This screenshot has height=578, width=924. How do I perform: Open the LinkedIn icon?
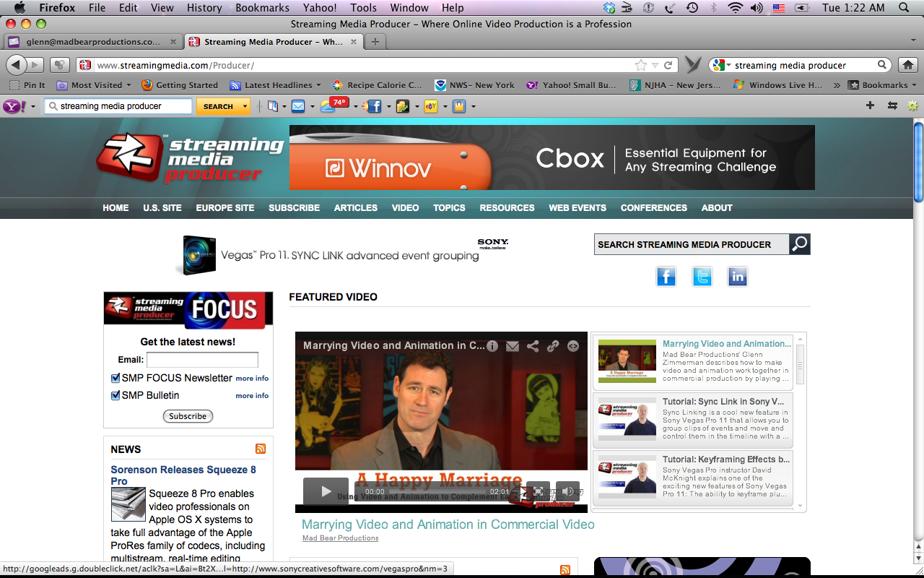tap(737, 277)
